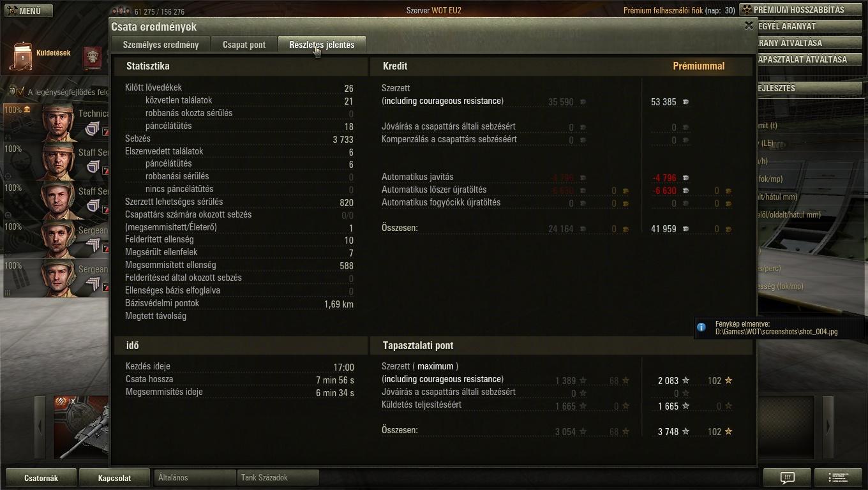Toggle the legénységfejlődés checkbox

(20, 92)
